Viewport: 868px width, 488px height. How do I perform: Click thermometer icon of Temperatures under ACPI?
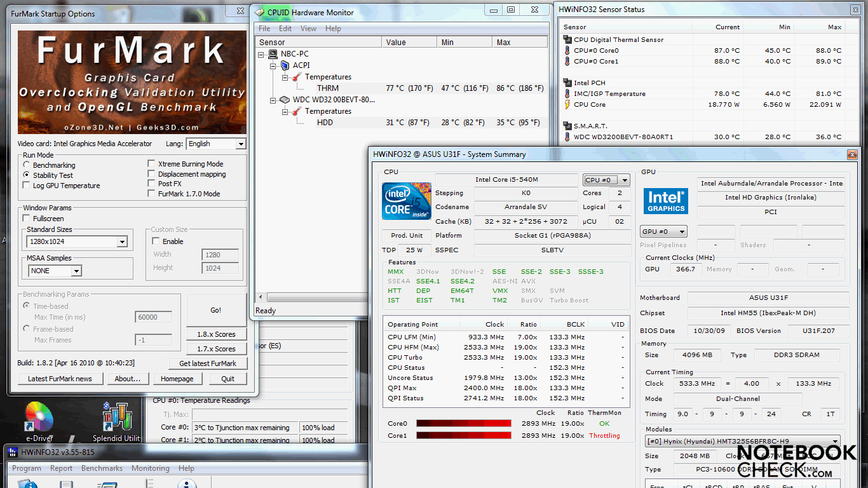(296, 77)
